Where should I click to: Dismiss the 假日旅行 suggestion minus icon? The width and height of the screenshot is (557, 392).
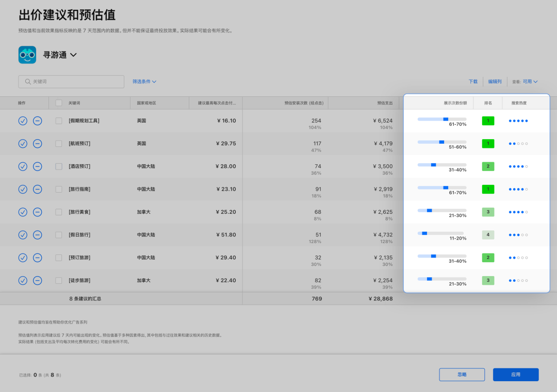pyautogui.click(x=37, y=235)
